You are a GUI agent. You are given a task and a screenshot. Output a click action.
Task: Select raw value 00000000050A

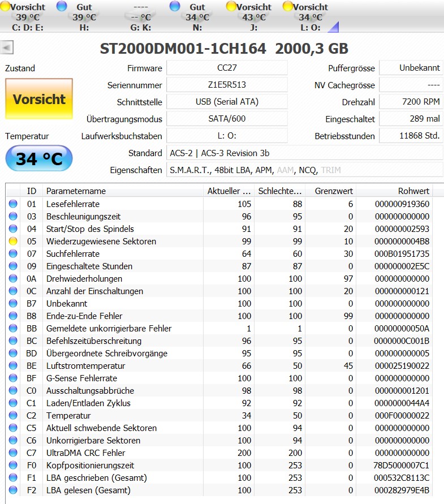pos(402,329)
